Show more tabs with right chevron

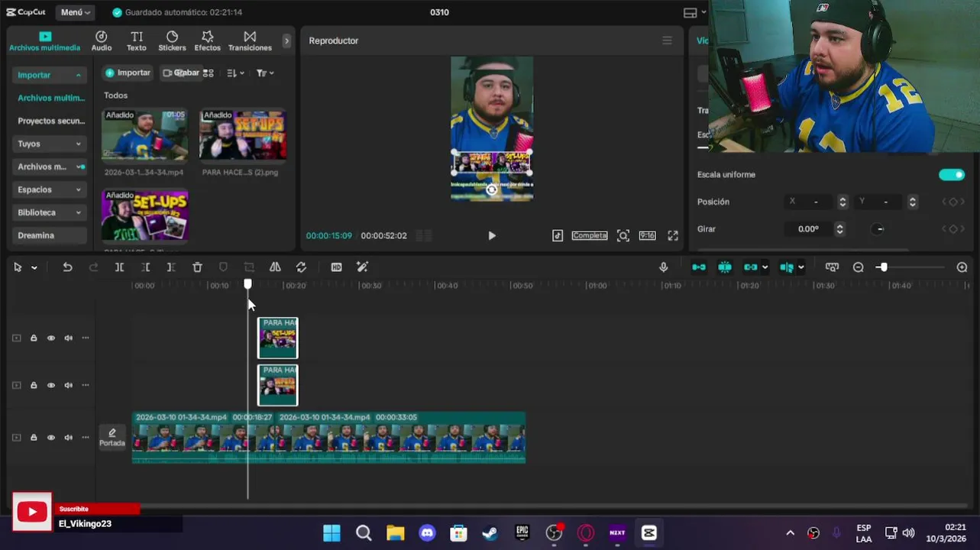tap(286, 41)
